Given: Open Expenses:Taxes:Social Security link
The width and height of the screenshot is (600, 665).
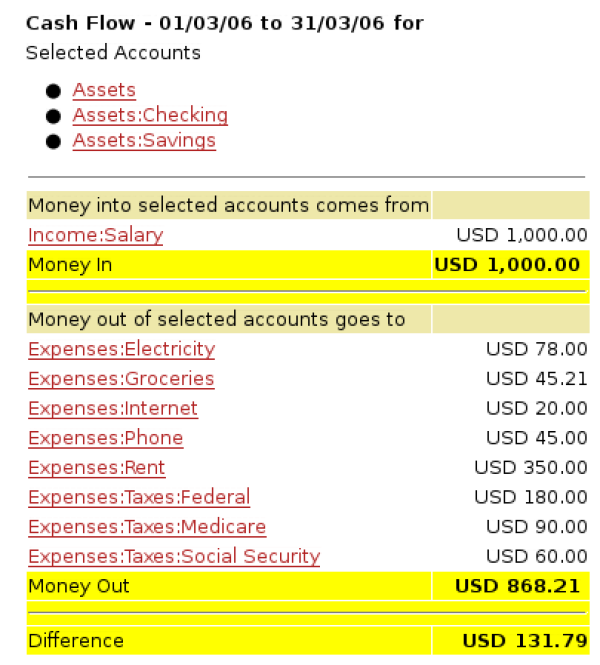Looking at the screenshot, I should tap(174, 557).
